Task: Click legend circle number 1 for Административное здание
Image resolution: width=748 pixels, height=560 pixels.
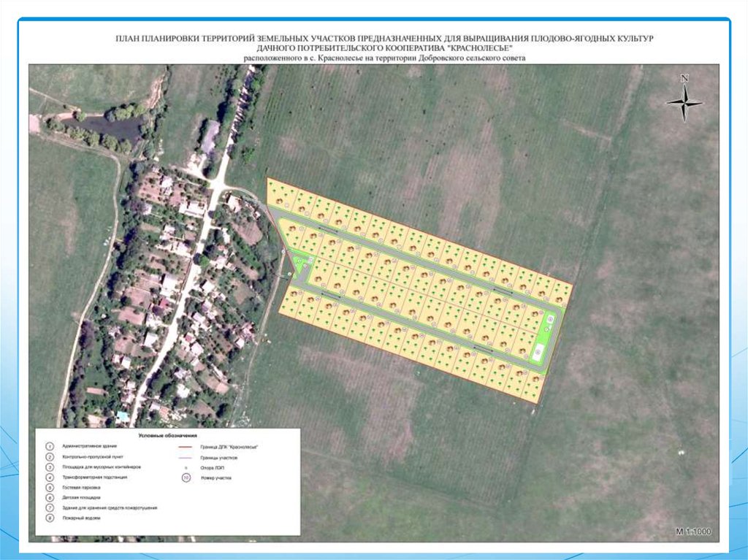Action: pyautogui.click(x=50, y=445)
